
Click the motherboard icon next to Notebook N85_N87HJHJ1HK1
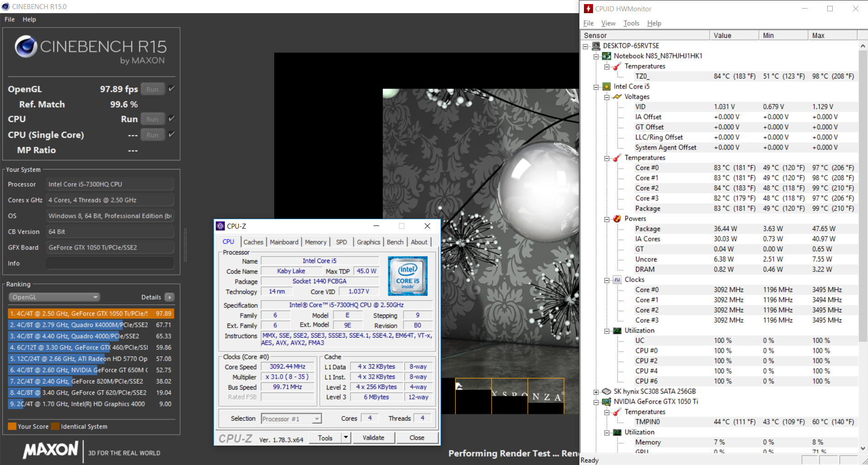click(607, 56)
